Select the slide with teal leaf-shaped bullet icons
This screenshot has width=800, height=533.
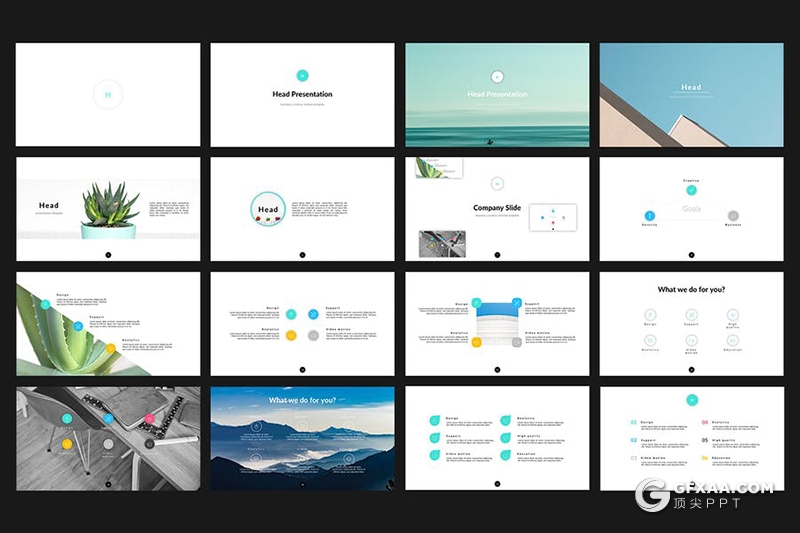coord(497,438)
